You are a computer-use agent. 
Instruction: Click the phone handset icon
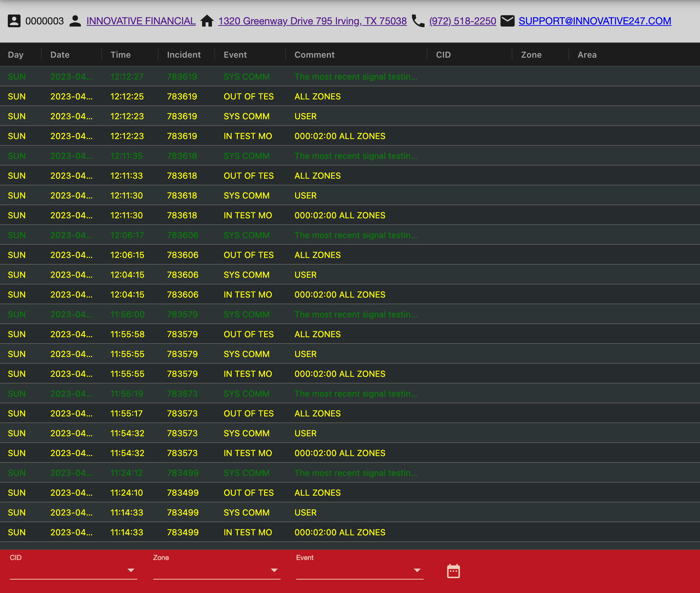click(x=418, y=21)
